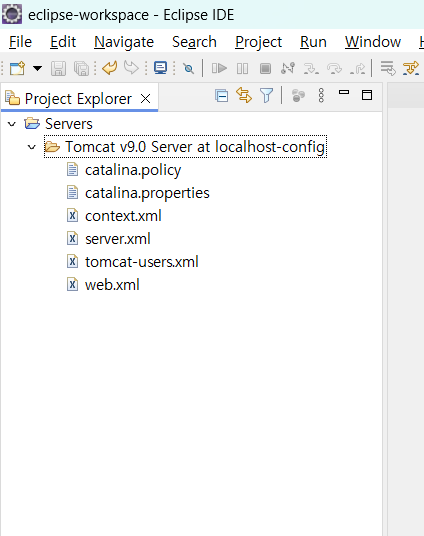Close the Project Explorer tab
The width and height of the screenshot is (424, 536).
pyautogui.click(x=146, y=99)
